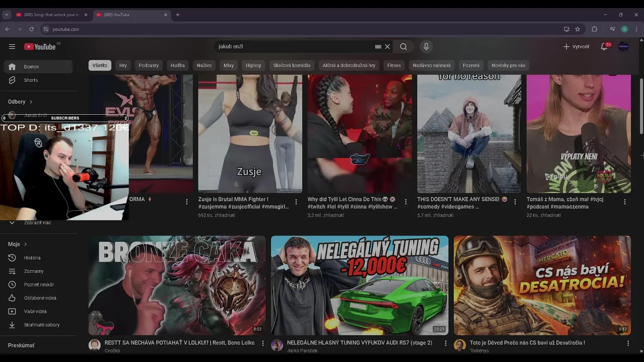Select the Fitnes filter chip
644x362 pixels.
point(394,65)
